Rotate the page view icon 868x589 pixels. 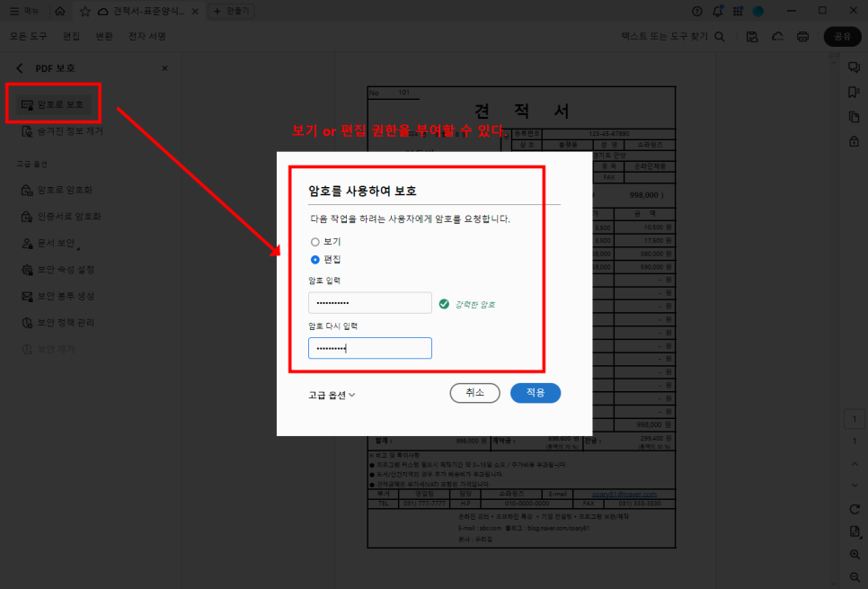tap(855, 509)
